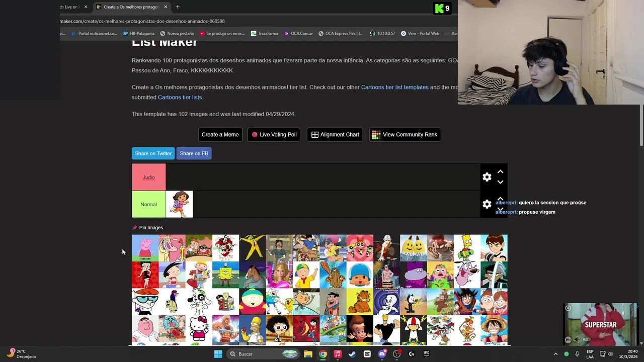The height and width of the screenshot is (362, 644).
Task: Open Apple Music from the taskbar
Action: point(338,354)
